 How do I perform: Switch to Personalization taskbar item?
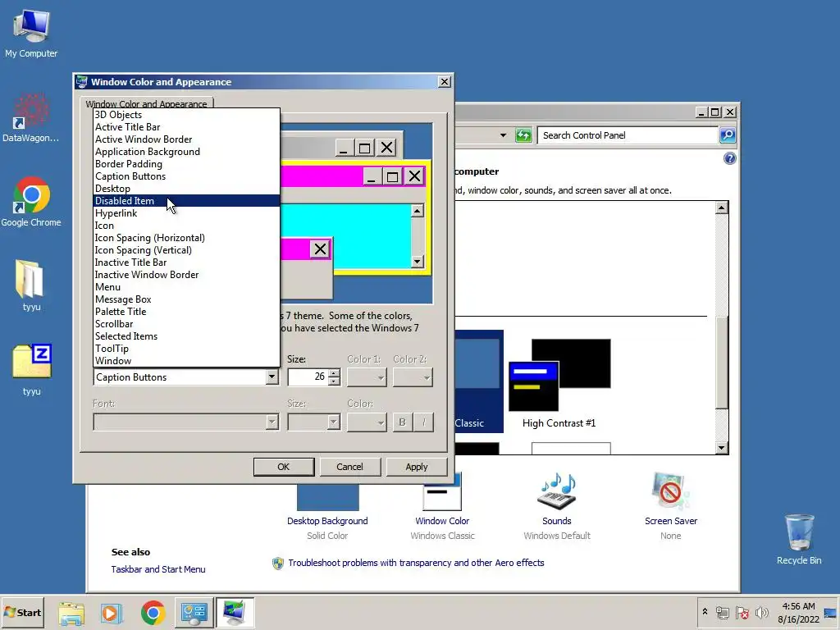coord(235,613)
